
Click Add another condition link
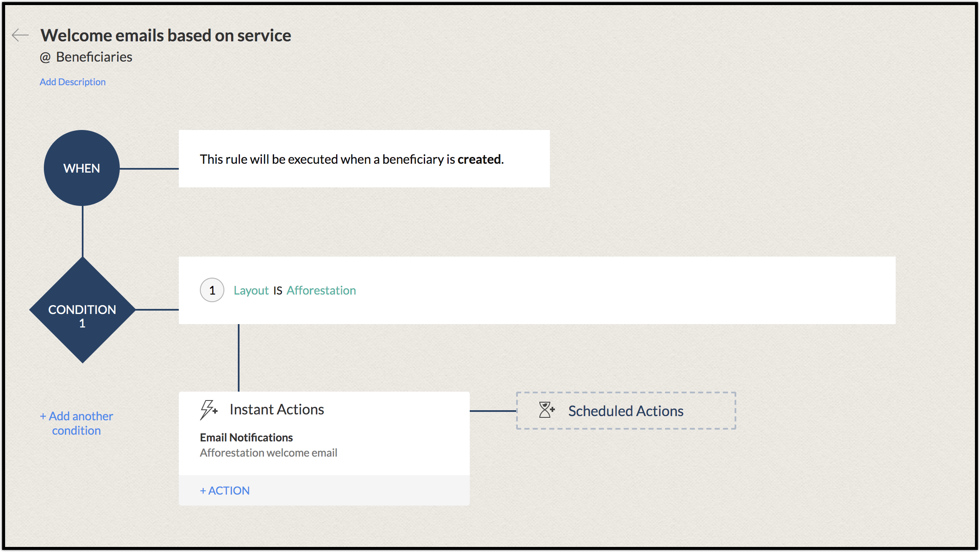[x=76, y=423]
